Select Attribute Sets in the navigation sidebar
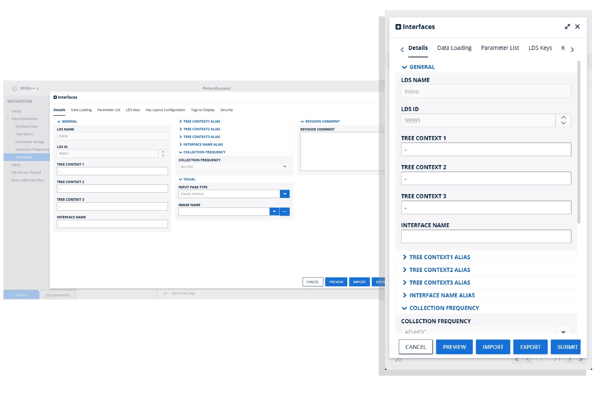 26,126
